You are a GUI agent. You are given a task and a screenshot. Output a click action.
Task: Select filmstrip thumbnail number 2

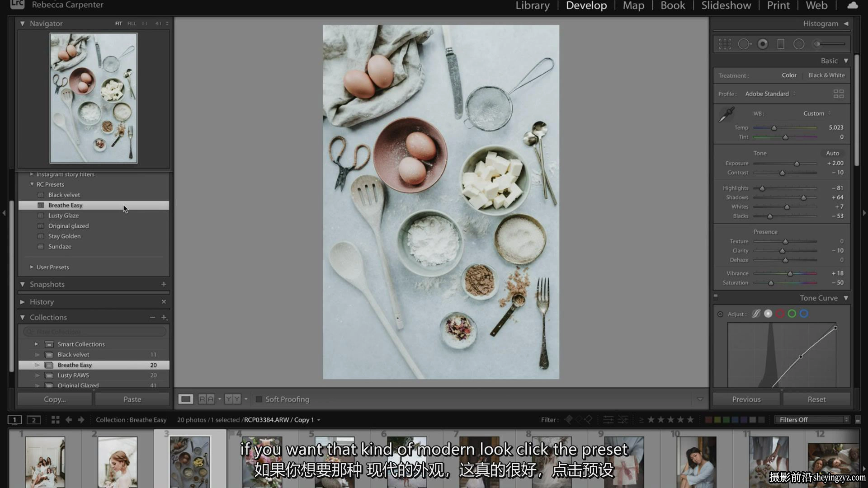(117, 461)
